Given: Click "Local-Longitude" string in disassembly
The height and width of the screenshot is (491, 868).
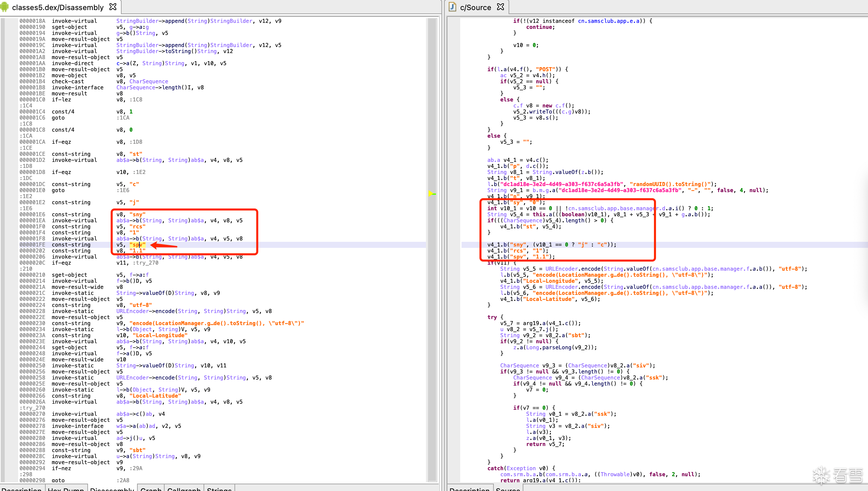Looking at the screenshot, I should pyautogui.click(x=160, y=335).
